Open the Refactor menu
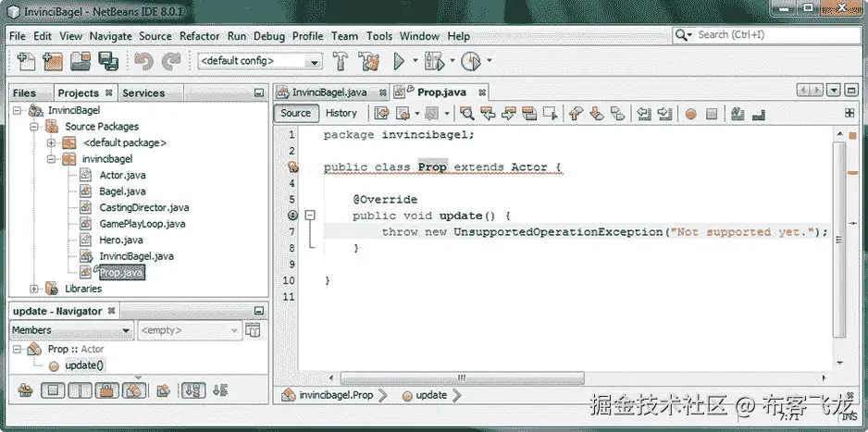Image resolution: width=868 pixels, height=432 pixels. 199,36
